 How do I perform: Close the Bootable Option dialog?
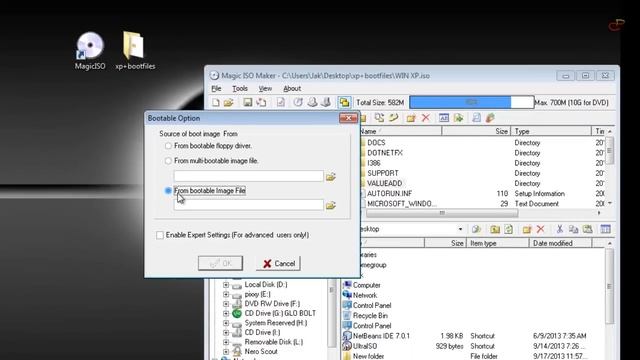pyautogui.click(x=348, y=118)
